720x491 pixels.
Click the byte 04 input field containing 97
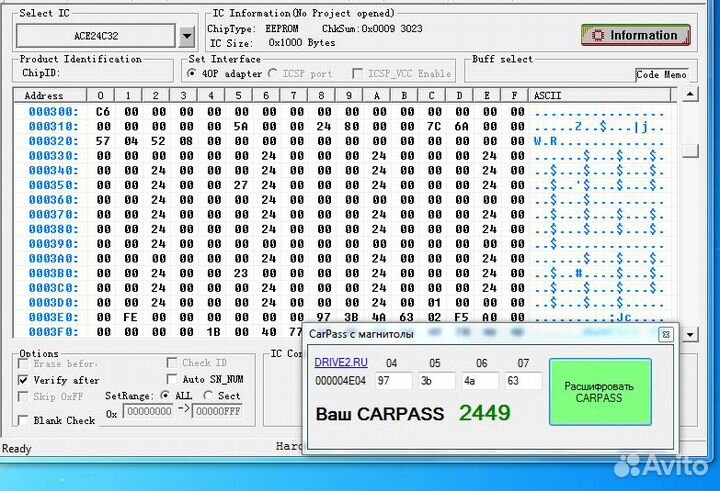[x=393, y=380]
